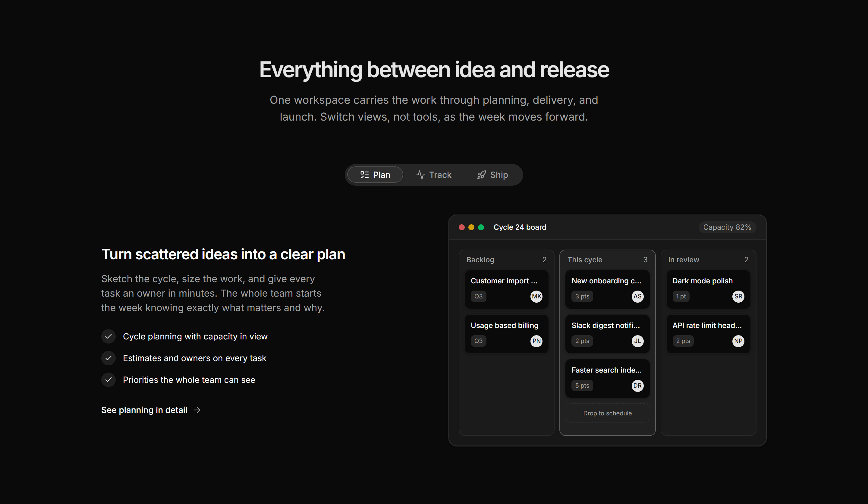Click the MK avatar on Customer import
Viewport: 868px width, 504px height.
tap(536, 296)
